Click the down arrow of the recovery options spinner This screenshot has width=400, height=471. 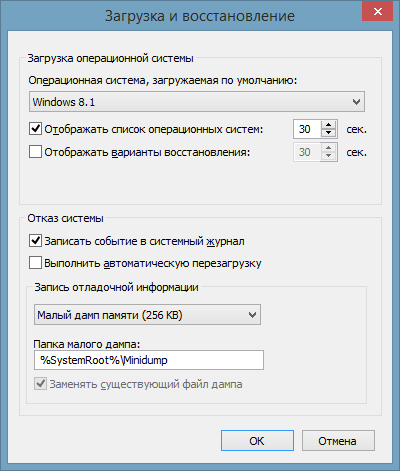(329, 156)
